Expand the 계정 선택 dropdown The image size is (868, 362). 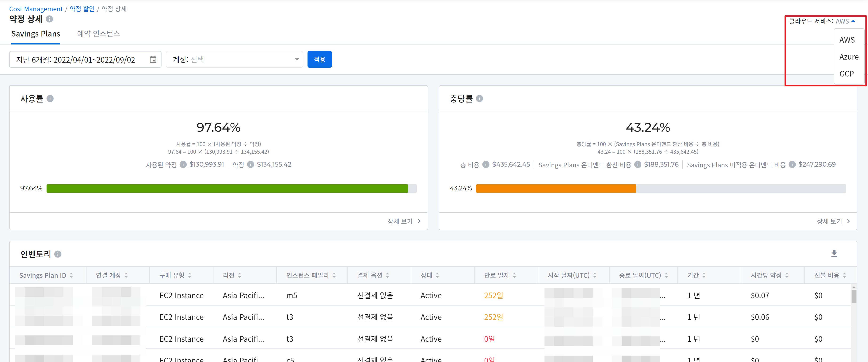tap(296, 59)
